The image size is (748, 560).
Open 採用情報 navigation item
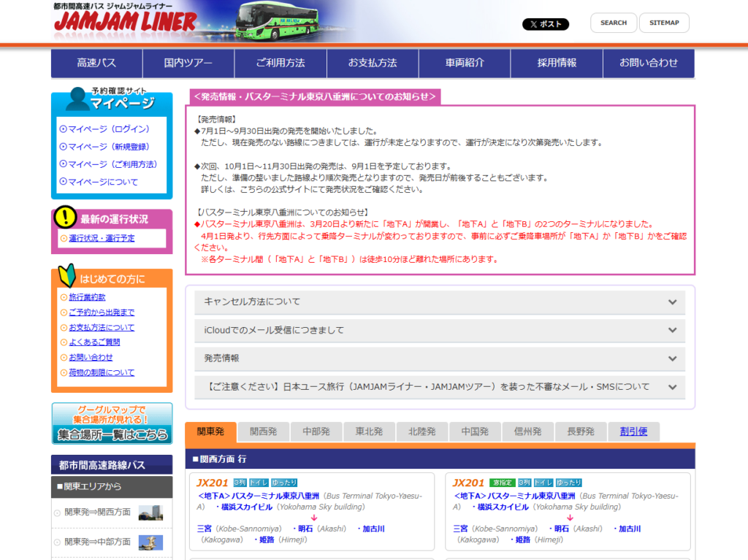click(557, 63)
